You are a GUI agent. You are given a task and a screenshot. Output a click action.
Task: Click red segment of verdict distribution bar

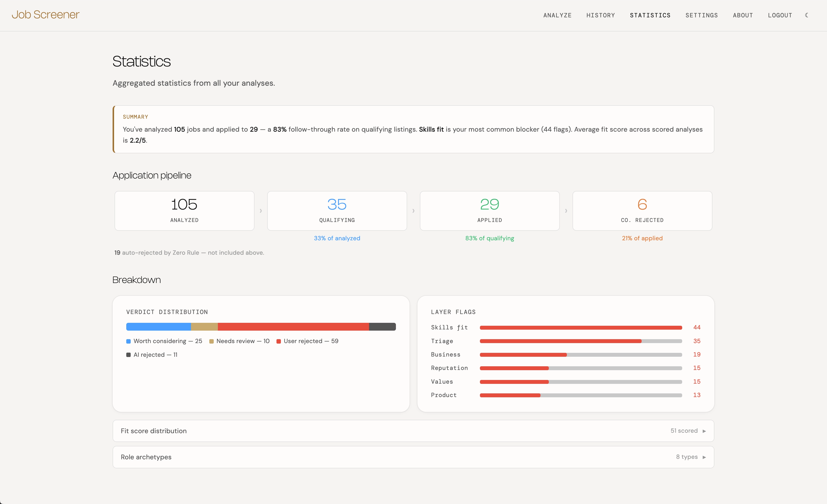pyautogui.click(x=293, y=327)
